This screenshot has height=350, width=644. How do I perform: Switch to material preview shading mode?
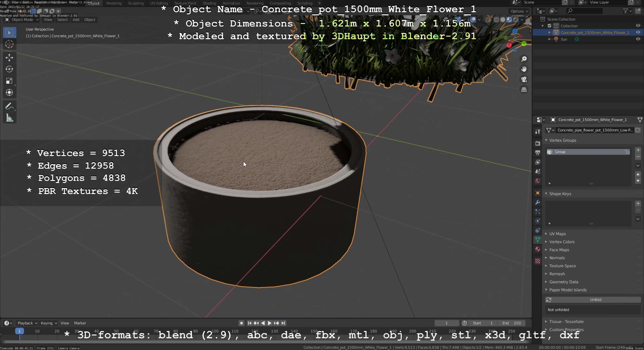(x=509, y=19)
